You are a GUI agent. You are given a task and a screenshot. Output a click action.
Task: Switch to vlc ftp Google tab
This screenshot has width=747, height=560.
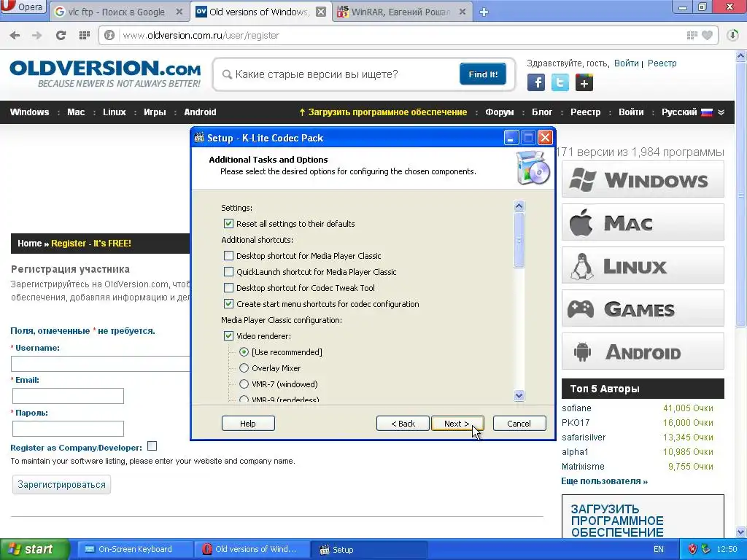coord(118,12)
